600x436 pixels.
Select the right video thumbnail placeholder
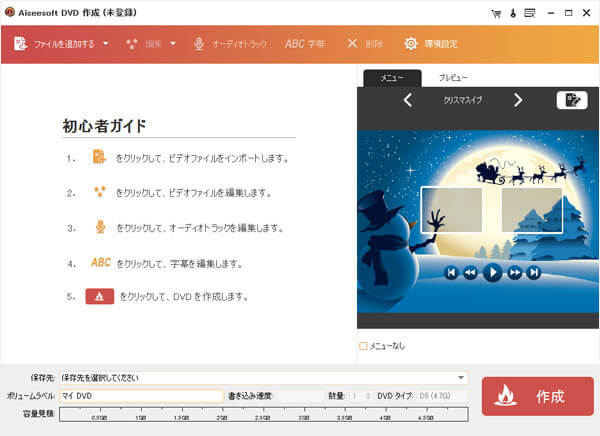[x=532, y=210]
